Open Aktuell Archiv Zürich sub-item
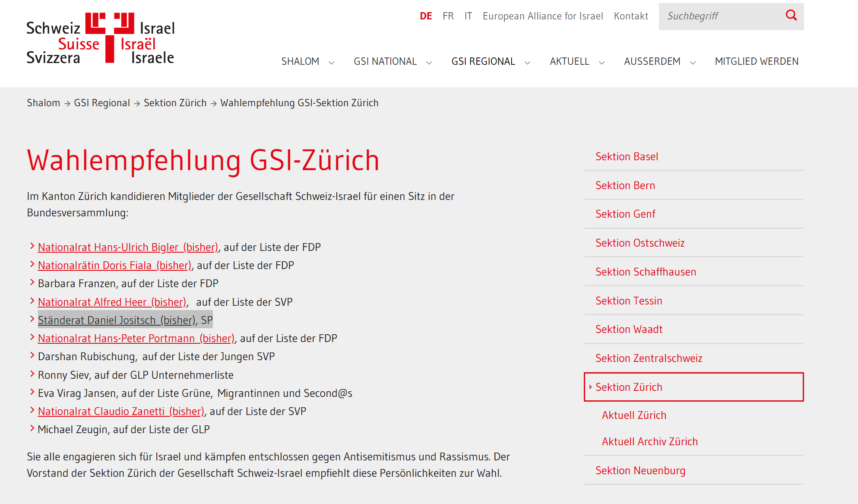The height and width of the screenshot is (504, 858). pyautogui.click(x=649, y=441)
